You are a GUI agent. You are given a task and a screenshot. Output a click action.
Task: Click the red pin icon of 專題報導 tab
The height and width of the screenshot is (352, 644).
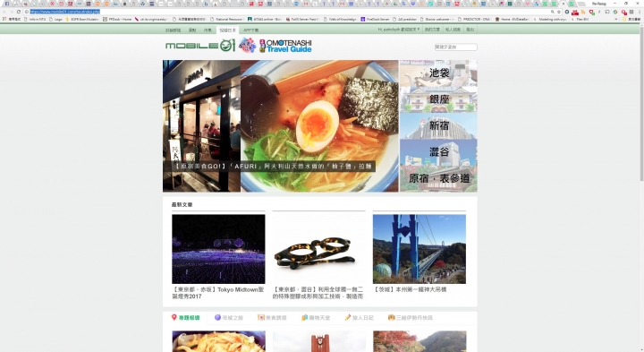coord(174,317)
